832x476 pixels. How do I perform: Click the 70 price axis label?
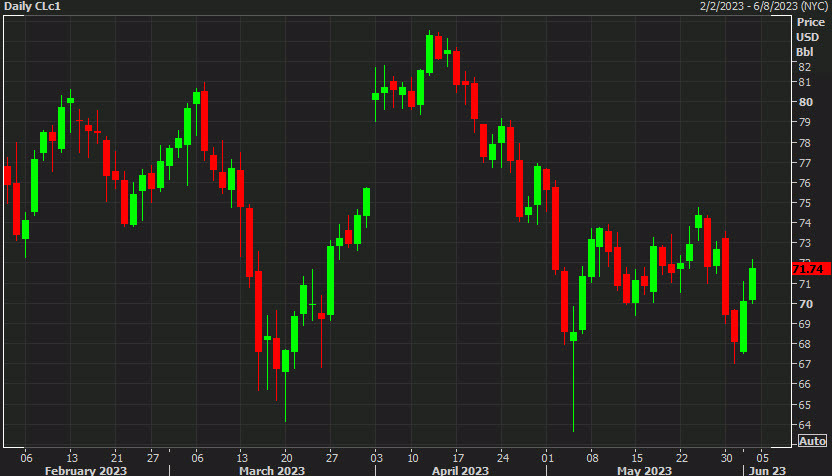(805, 304)
